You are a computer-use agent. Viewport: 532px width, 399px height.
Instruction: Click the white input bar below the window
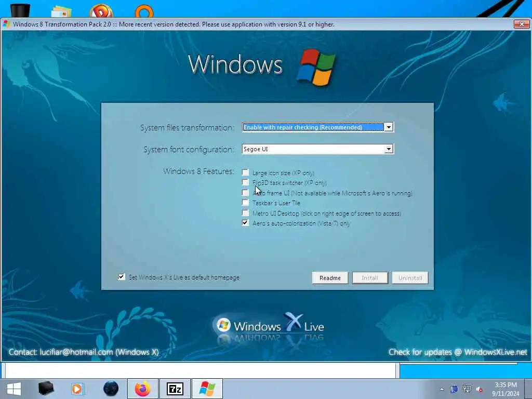click(x=200, y=370)
